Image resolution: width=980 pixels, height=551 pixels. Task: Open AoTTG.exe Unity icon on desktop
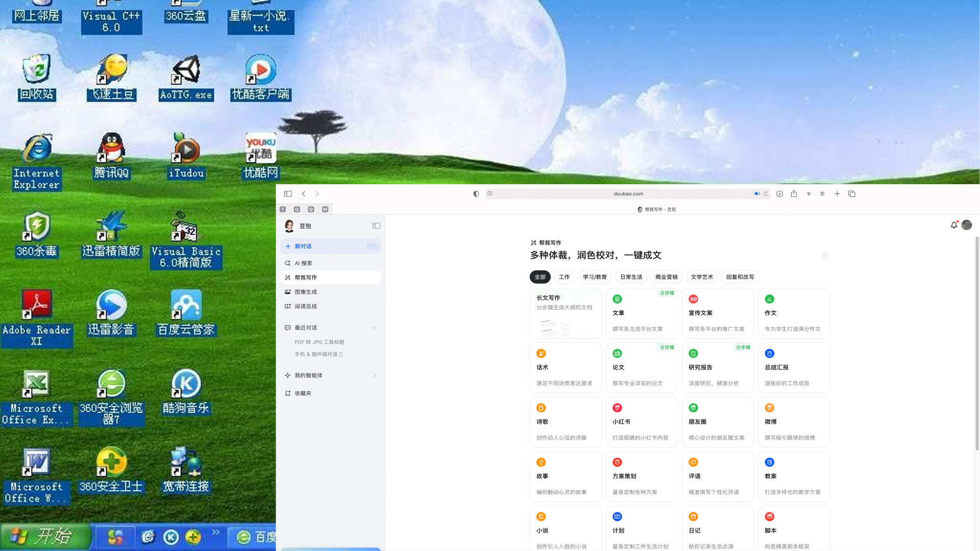click(x=186, y=78)
